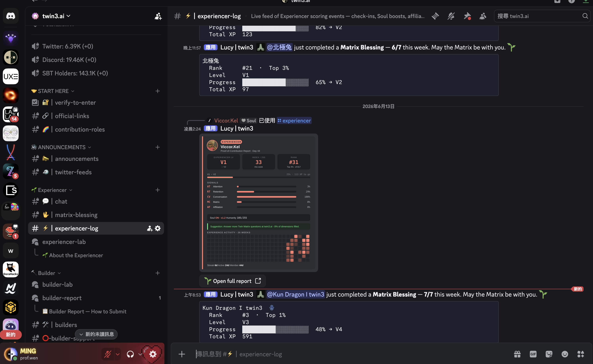
Task: Open pinned messages icon
Action: click(467, 16)
